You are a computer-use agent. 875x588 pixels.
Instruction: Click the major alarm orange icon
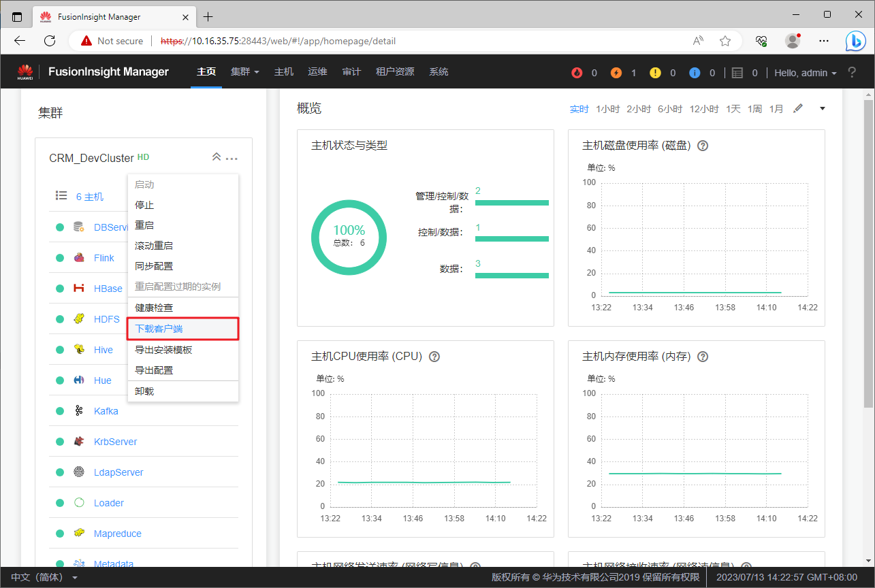coord(616,72)
